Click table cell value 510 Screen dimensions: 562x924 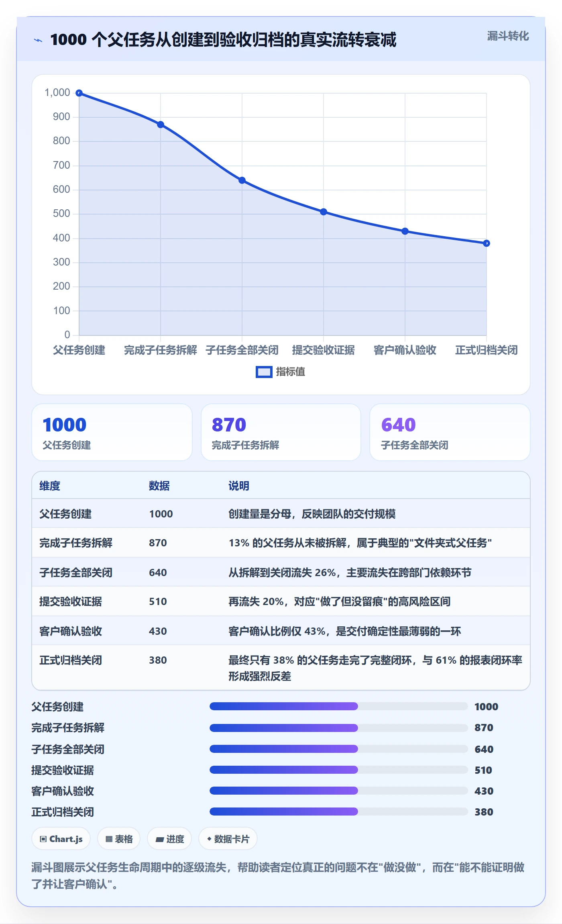coord(158,601)
